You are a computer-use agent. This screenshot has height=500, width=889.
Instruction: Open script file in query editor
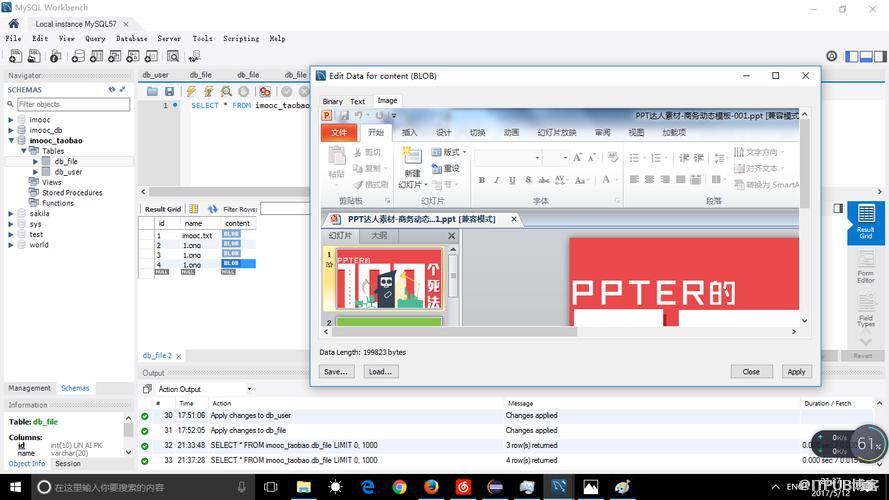pos(152,91)
